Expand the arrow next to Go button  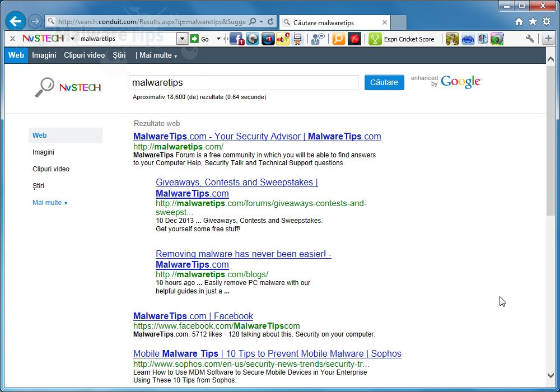[x=218, y=39]
